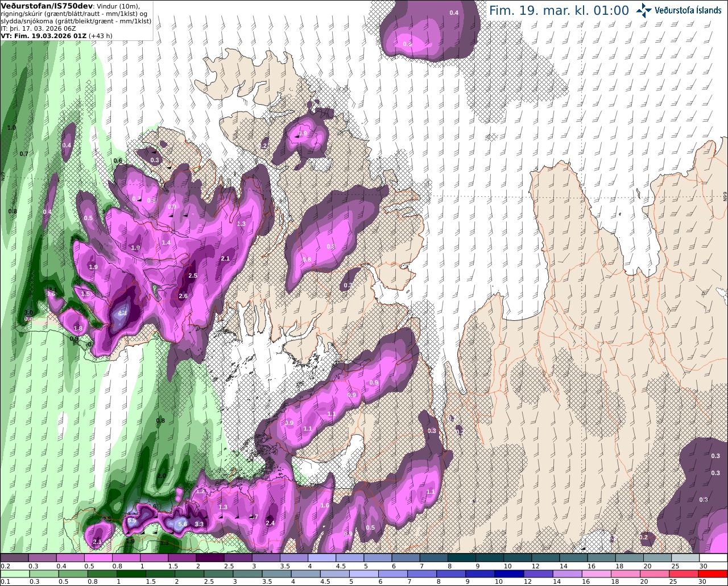Click the 4.3 precipitation value on map
Image resolution: width=728 pixels, height=586 pixels.
[x=123, y=313]
